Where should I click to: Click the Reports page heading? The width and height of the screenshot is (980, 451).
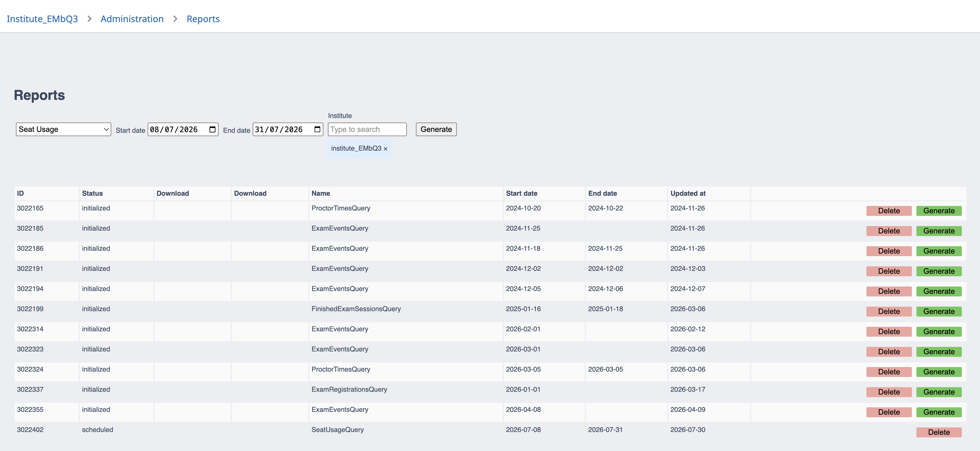(x=39, y=95)
